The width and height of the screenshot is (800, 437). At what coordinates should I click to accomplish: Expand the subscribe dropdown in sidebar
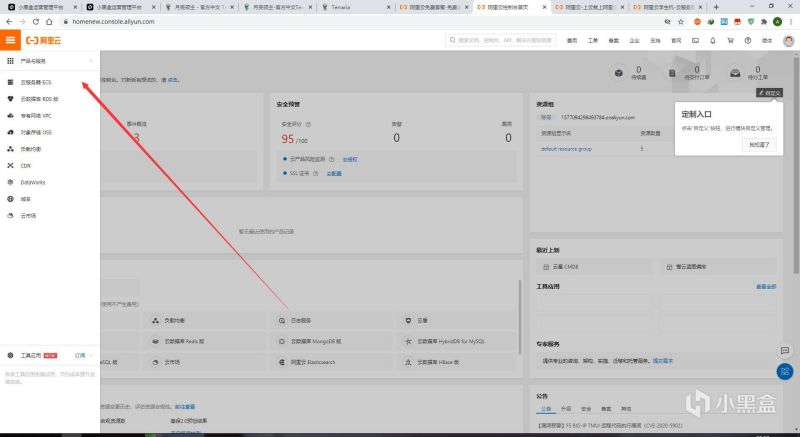84,355
